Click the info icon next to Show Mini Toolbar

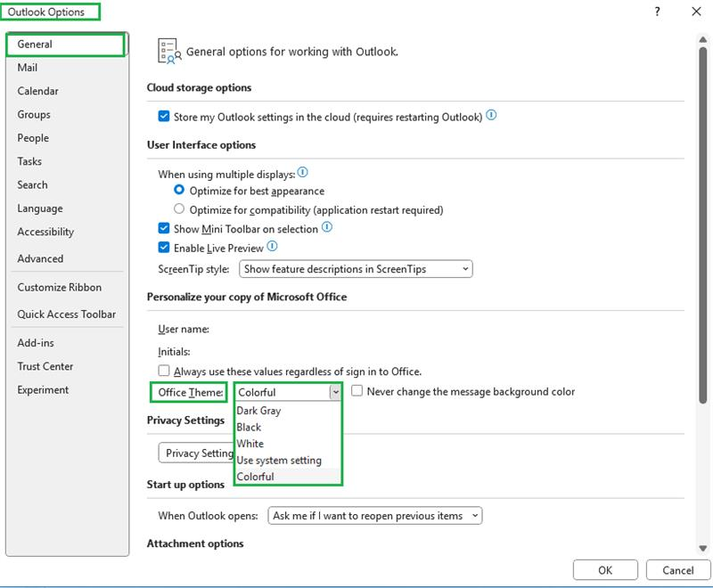pyautogui.click(x=327, y=227)
